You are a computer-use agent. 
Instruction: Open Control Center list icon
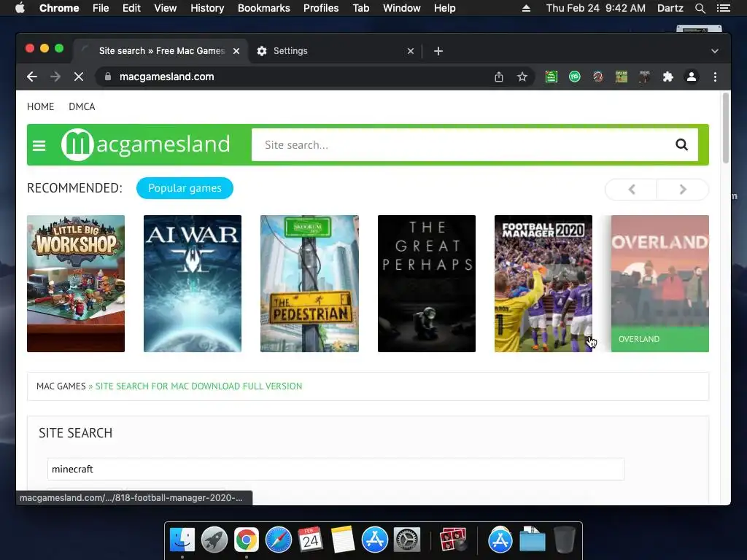(723, 8)
